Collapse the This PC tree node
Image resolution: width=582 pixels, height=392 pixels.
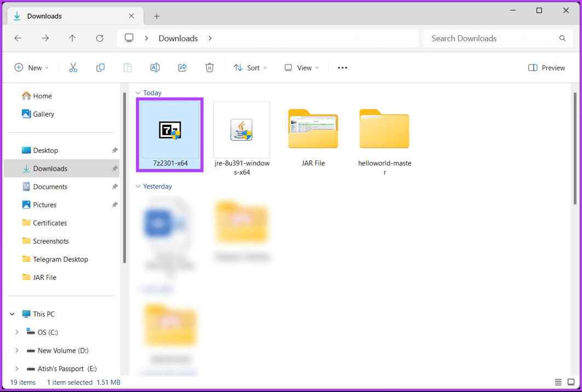click(12, 314)
